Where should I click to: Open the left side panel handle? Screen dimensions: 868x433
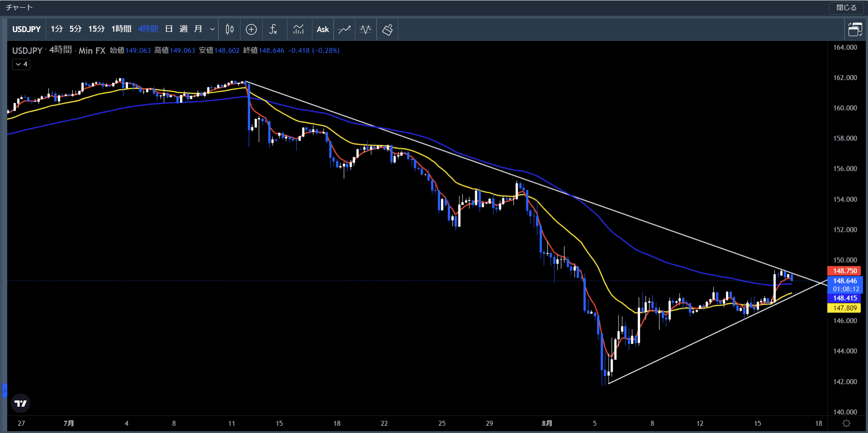coord(5,390)
